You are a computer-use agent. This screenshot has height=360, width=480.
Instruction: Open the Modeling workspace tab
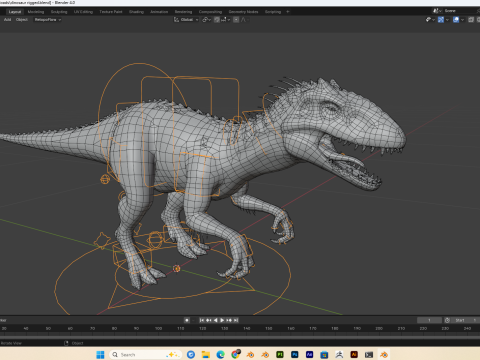click(x=36, y=12)
